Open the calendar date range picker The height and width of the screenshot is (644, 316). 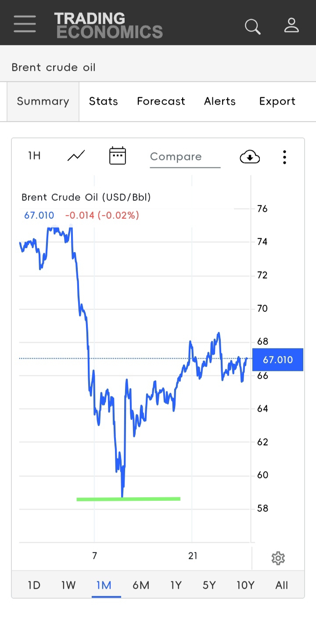(x=118, y=156)
